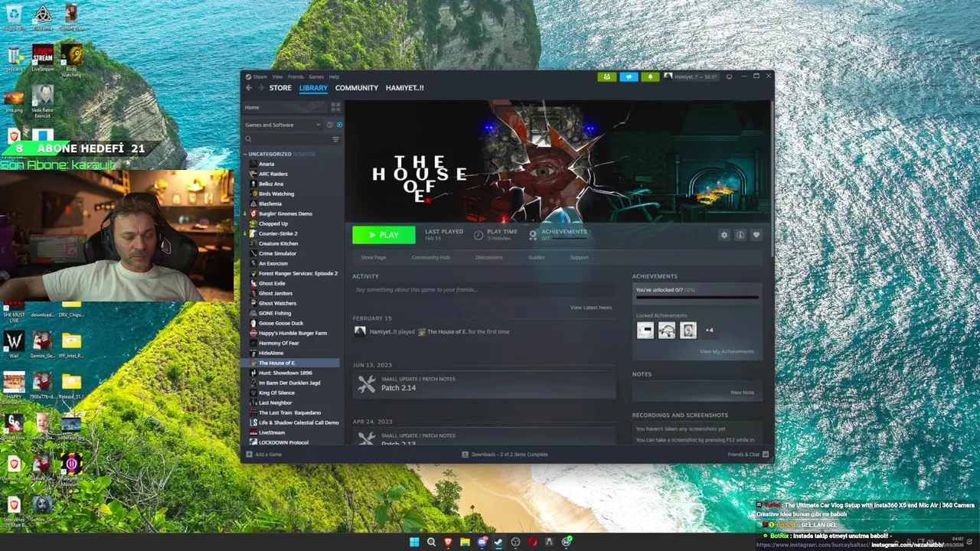Click the Play Time clock icon

[479, 235]
